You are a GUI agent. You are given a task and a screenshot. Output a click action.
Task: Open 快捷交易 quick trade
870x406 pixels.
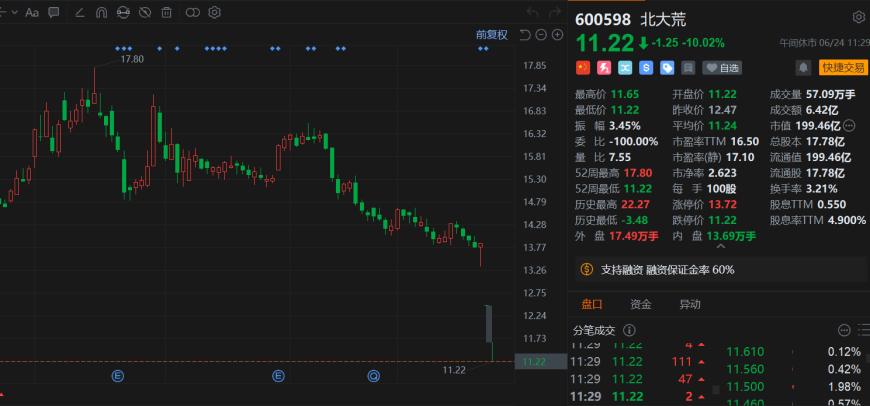pos(843,68)
